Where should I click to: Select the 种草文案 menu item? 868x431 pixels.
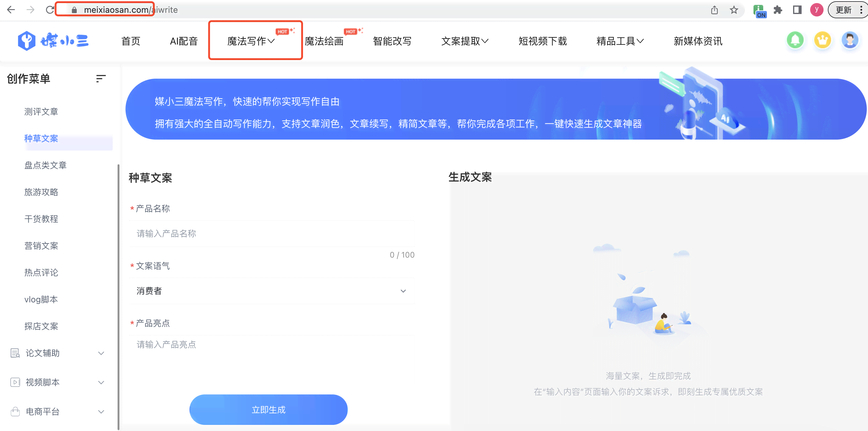click(41, 139)
